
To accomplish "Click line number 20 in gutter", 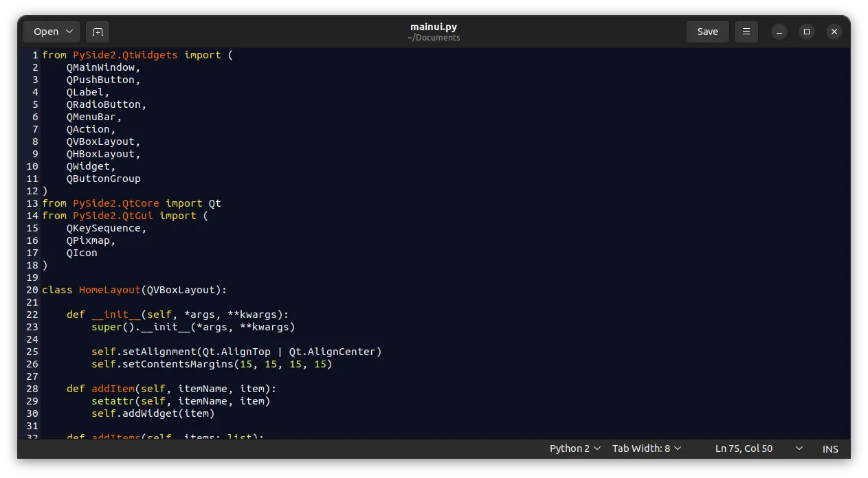I will point(32,290).
